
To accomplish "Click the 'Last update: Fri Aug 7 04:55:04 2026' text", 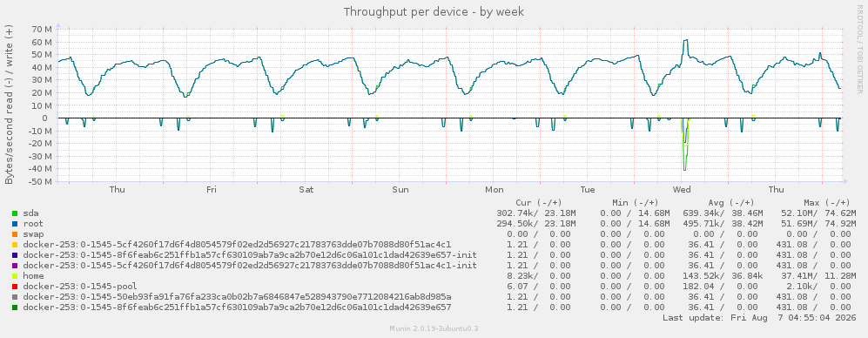I will (759, 318).
